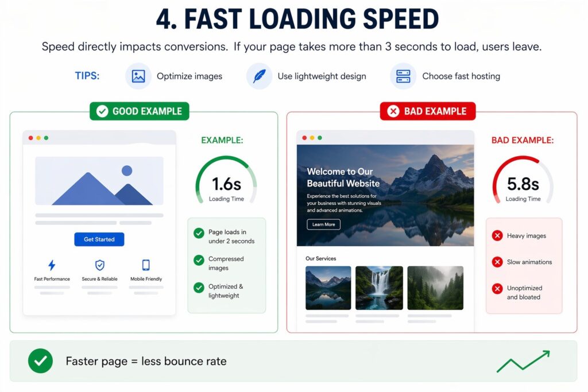This screenshot has height=392, width=588.
Task: Click the server icon for fast hosting
Action: coord(403,76)
